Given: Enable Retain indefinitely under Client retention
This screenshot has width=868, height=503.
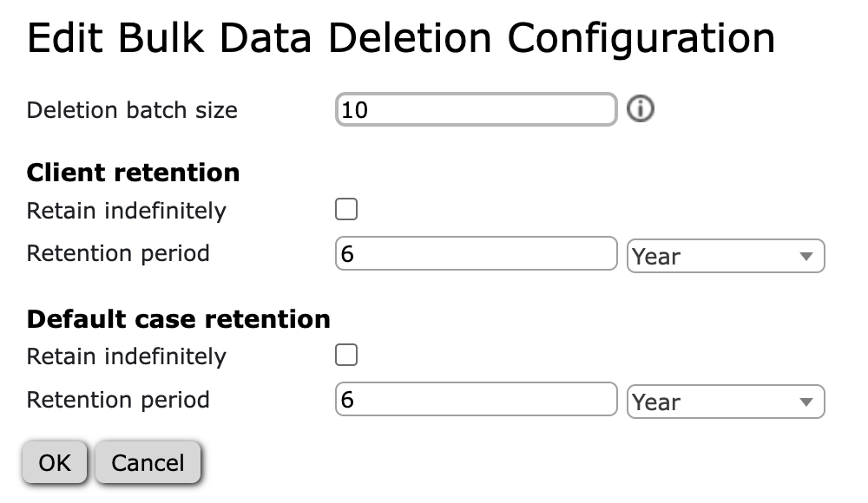Looking at the screenshot, I should (x=346, y=209).
